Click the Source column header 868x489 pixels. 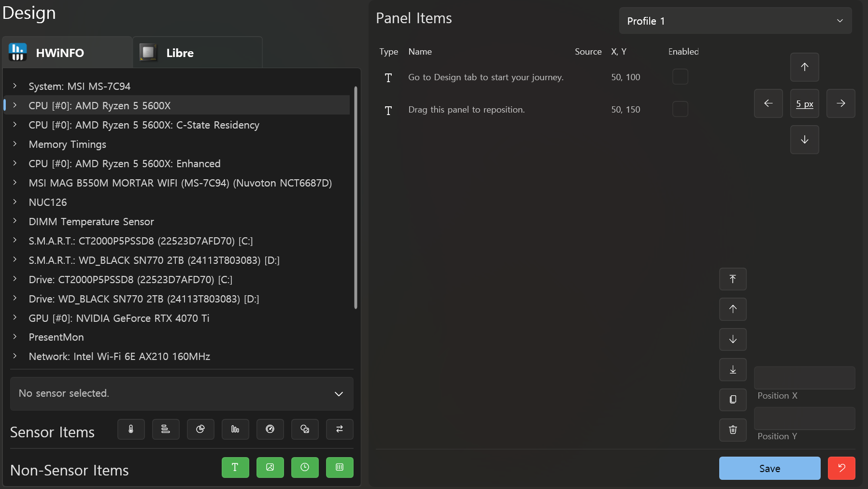pyautogui.click(x=588, y=51)
